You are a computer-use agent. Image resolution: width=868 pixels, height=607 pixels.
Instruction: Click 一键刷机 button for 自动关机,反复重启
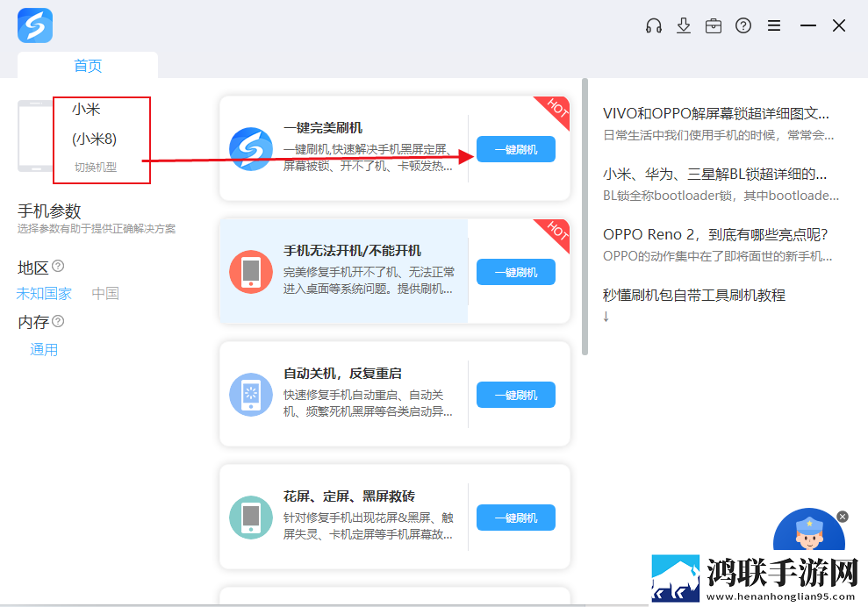(516, 395)
